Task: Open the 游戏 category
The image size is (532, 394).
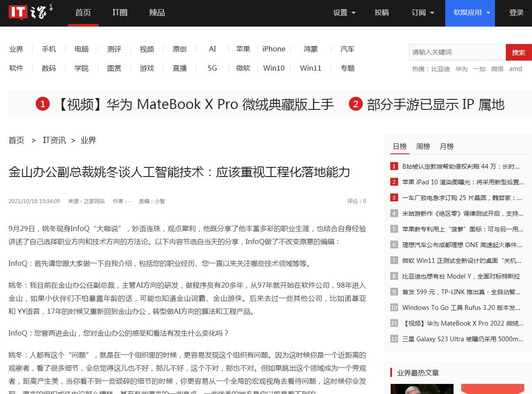Action: tap(147, 68)
